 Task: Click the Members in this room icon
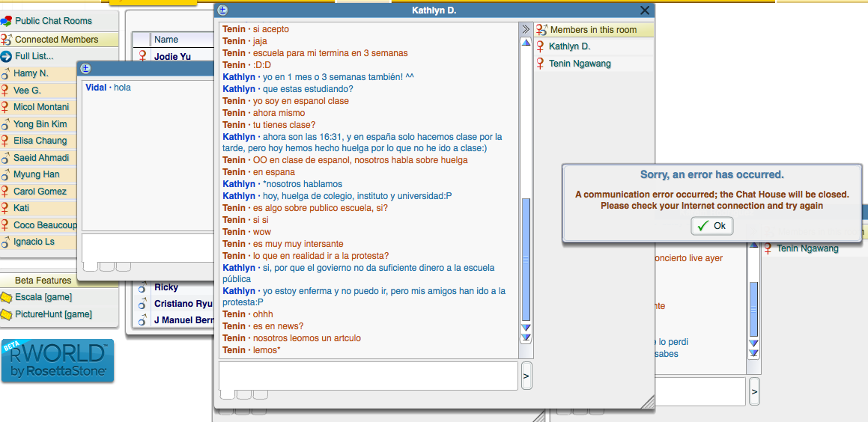click(x=541, y=30)
